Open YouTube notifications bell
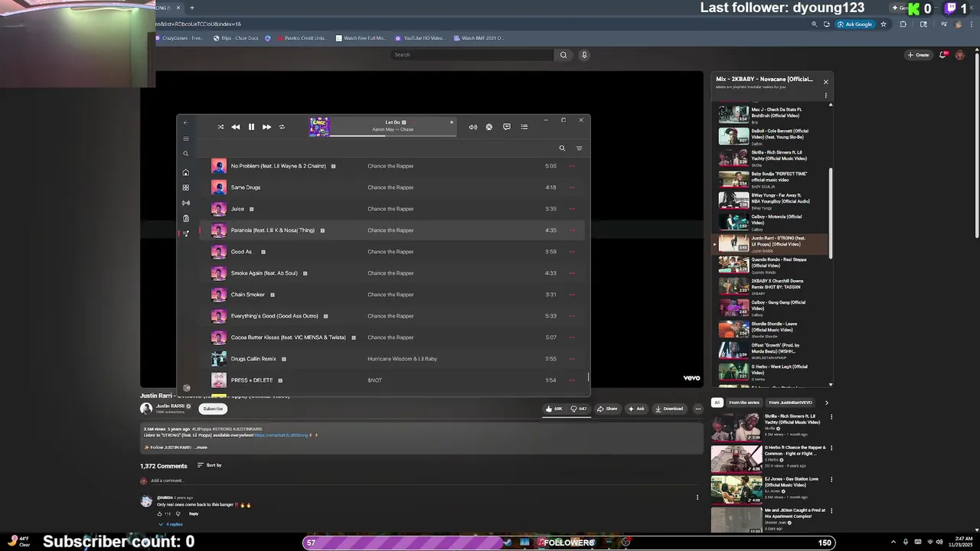This screenshot has width=980, height=551. tap(943, 55)
